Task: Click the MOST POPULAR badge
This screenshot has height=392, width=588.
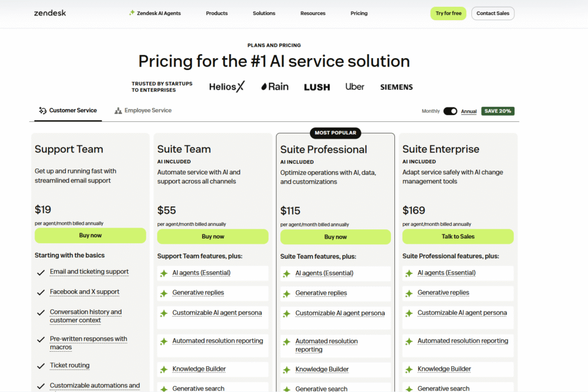Action: (335, 133)
